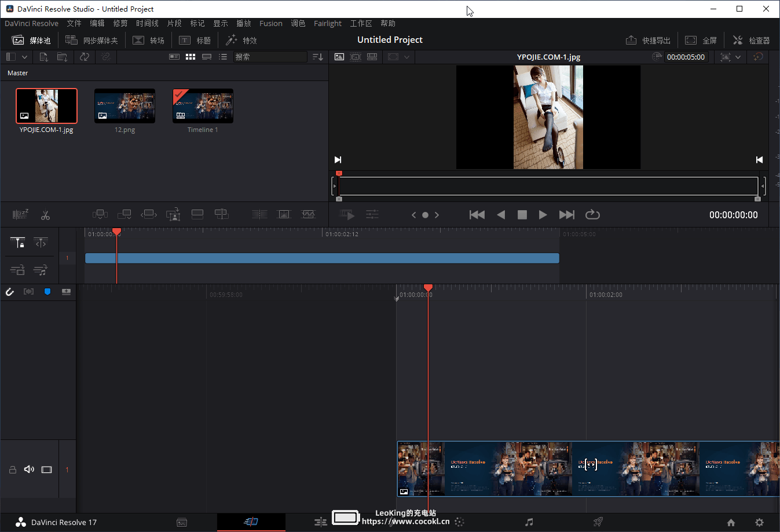Switch viewer to source tape mode
The width and height of the screenshot is (780, 532).
[356, 57]
